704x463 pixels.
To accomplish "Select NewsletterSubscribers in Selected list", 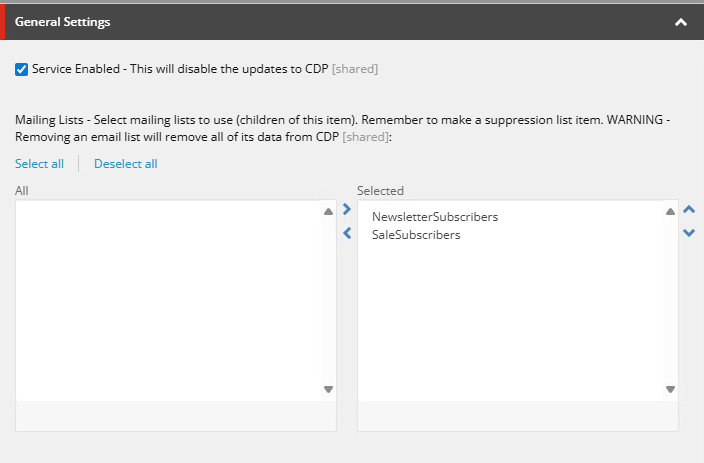I will (434, 216).
